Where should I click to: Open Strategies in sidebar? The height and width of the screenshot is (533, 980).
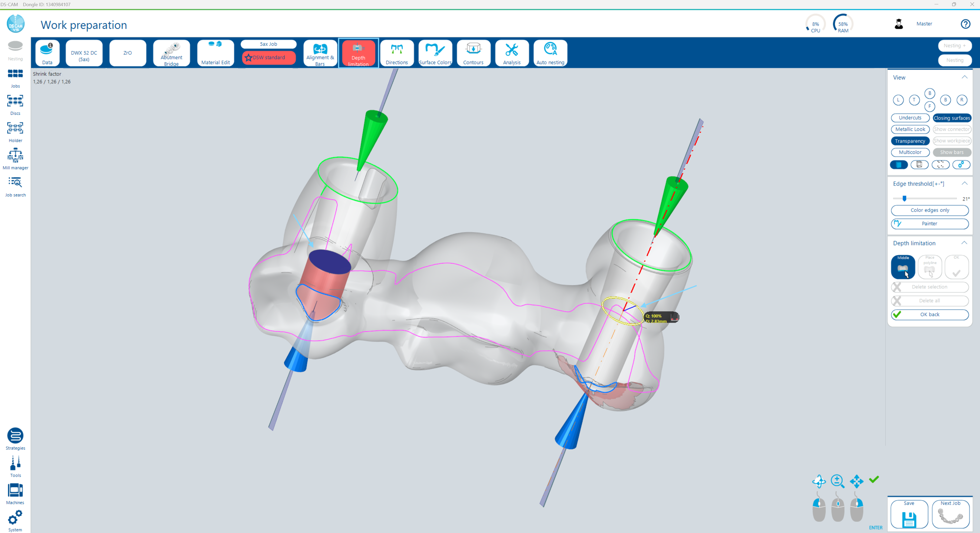(x=15, y=439)
